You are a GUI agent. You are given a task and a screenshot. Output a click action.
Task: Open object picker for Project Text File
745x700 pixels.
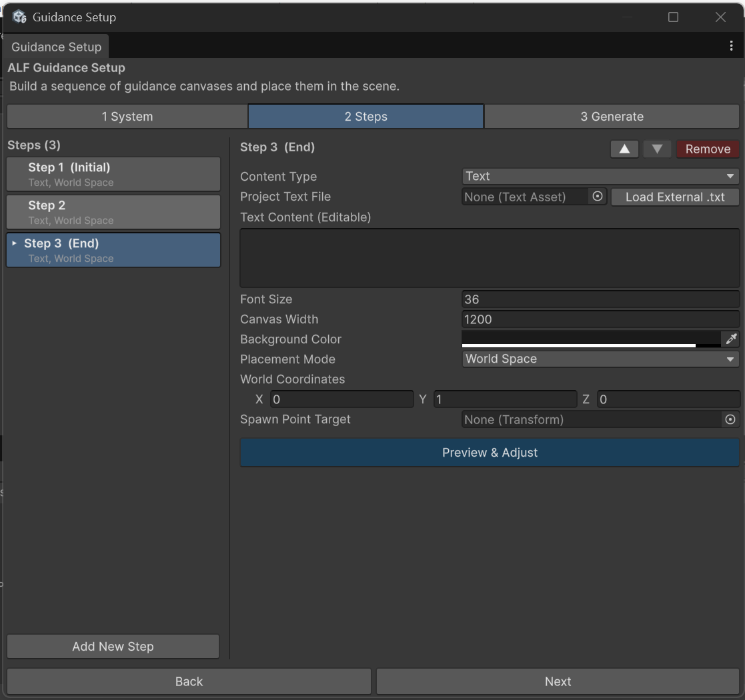(x=598, y=196)
